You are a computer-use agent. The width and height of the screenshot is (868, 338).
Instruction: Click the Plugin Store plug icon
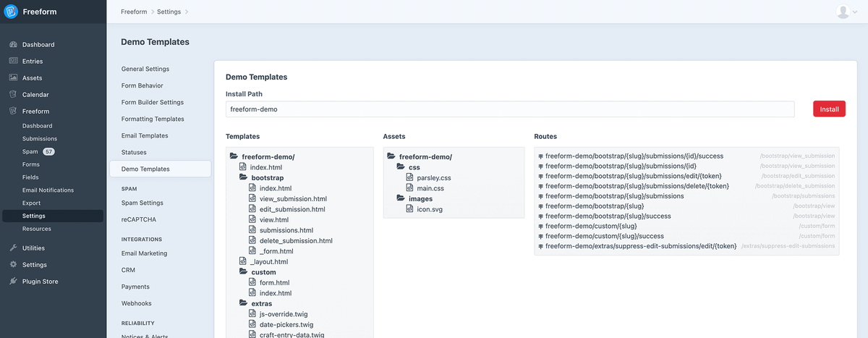click(13, 282)
